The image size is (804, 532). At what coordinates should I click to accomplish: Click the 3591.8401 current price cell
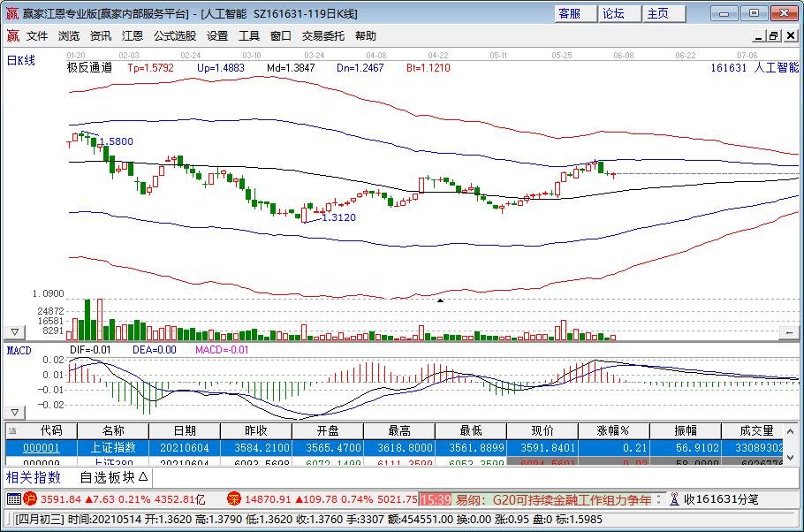(x=542, y=448)
